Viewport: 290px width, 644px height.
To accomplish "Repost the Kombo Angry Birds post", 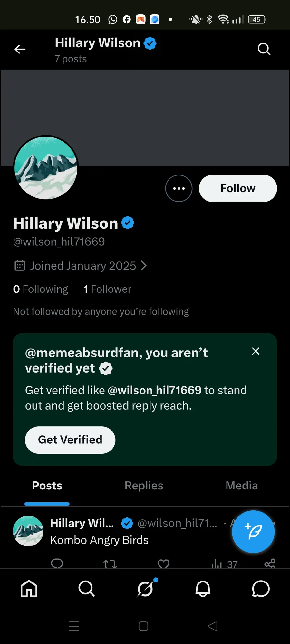I will pos(110,564).
